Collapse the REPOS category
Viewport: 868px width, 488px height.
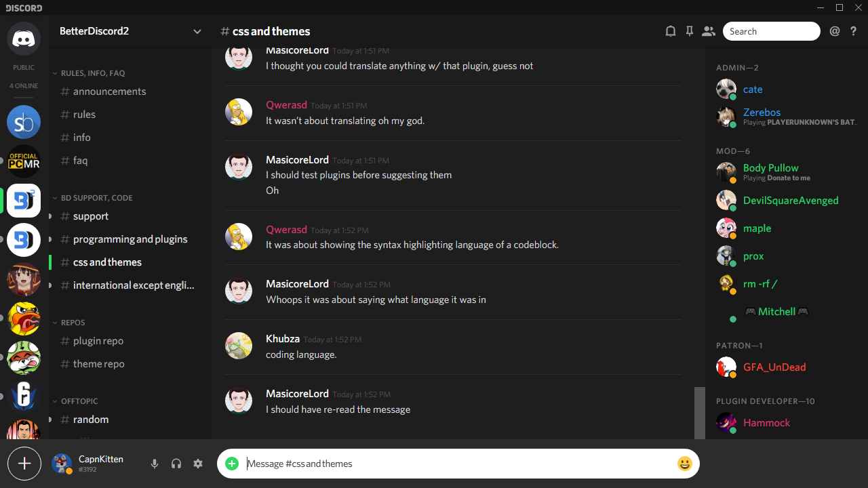tap(73, 322)
